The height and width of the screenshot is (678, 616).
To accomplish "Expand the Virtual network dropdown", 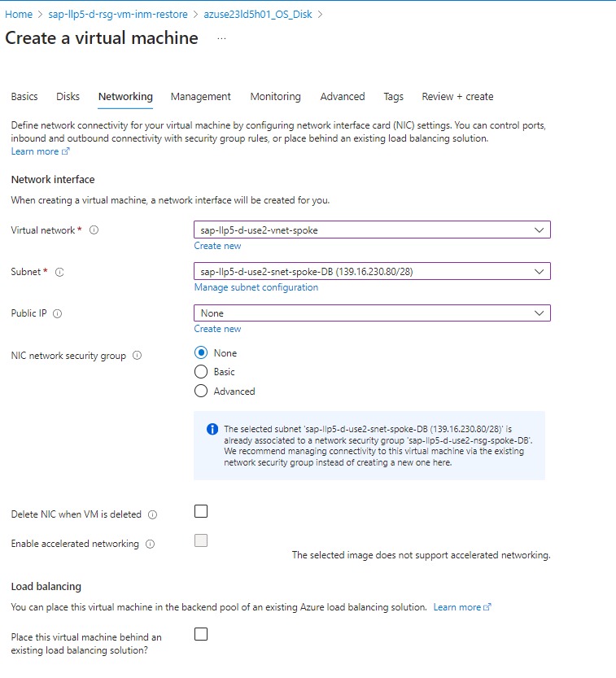I will pyautogui.click(x=372, y=230).
